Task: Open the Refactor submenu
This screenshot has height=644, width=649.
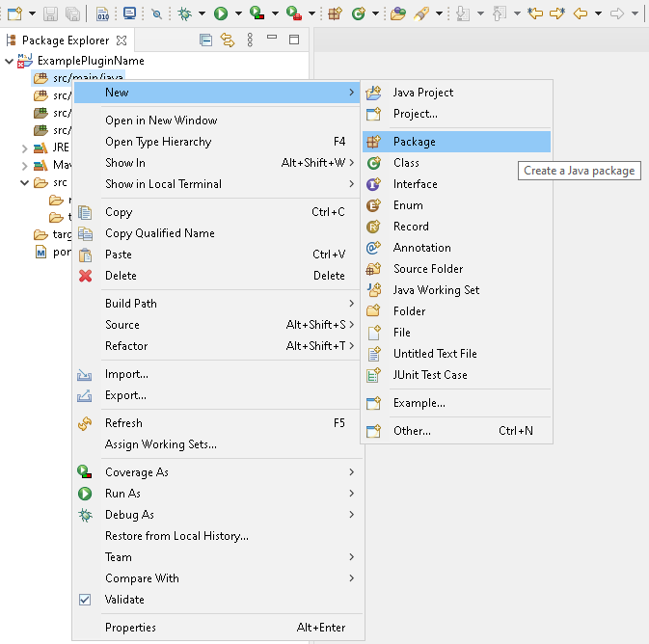Action: click(217, 345)
